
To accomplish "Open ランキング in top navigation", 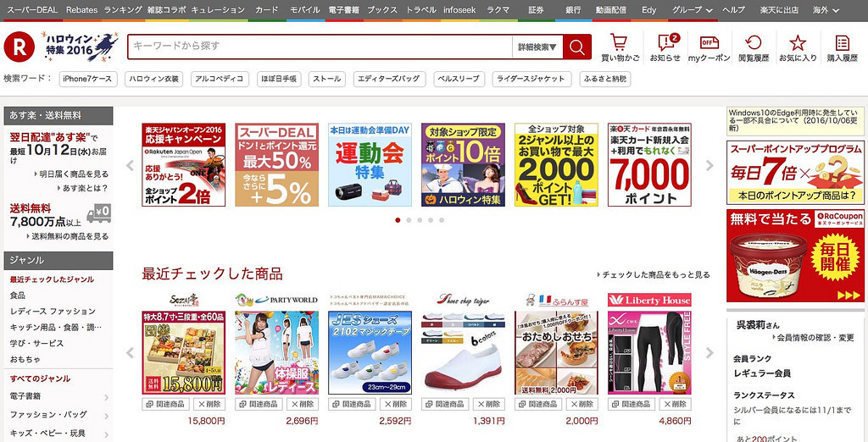I will (x=122, y=10).
